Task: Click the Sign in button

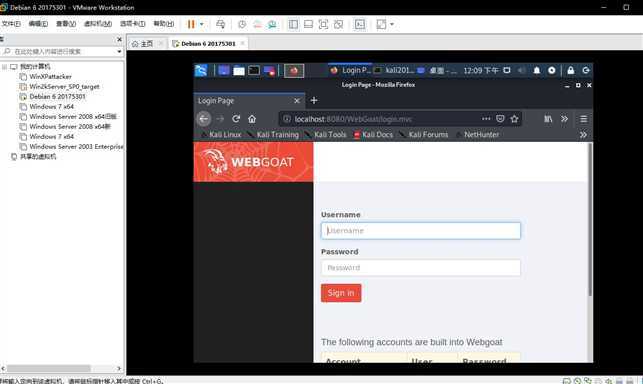Action: pos(341,293)
